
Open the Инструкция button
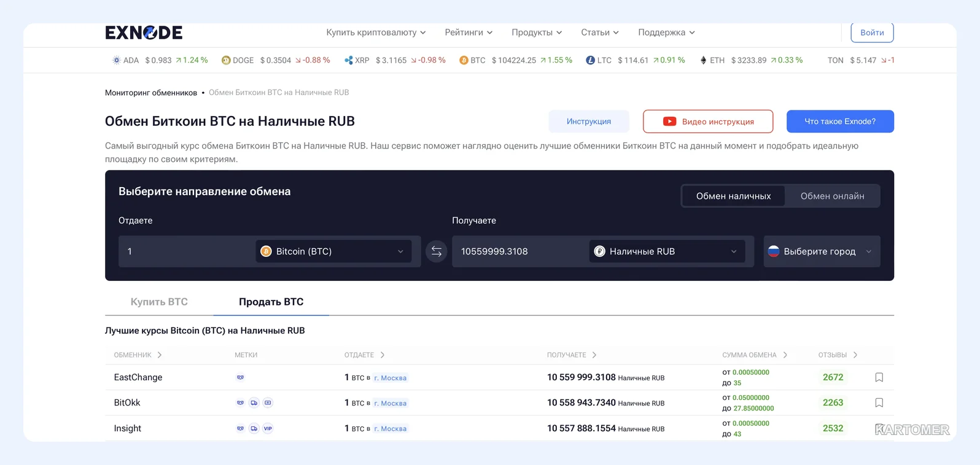coord(589,121)
